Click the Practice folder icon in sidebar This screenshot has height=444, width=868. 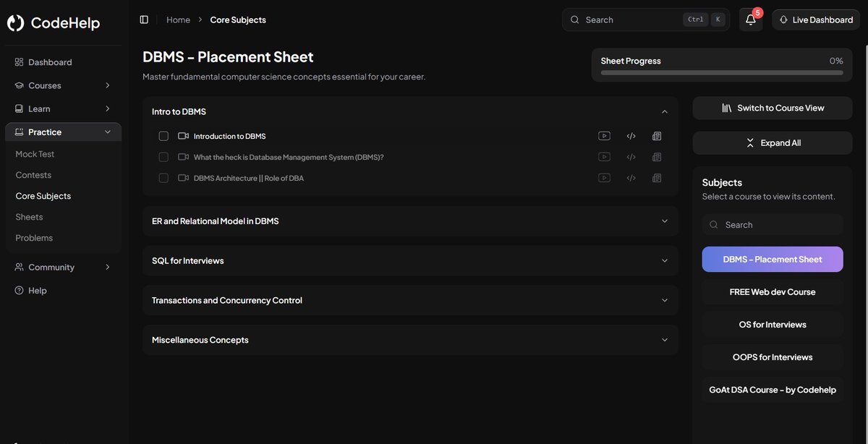tap(19, 132)
